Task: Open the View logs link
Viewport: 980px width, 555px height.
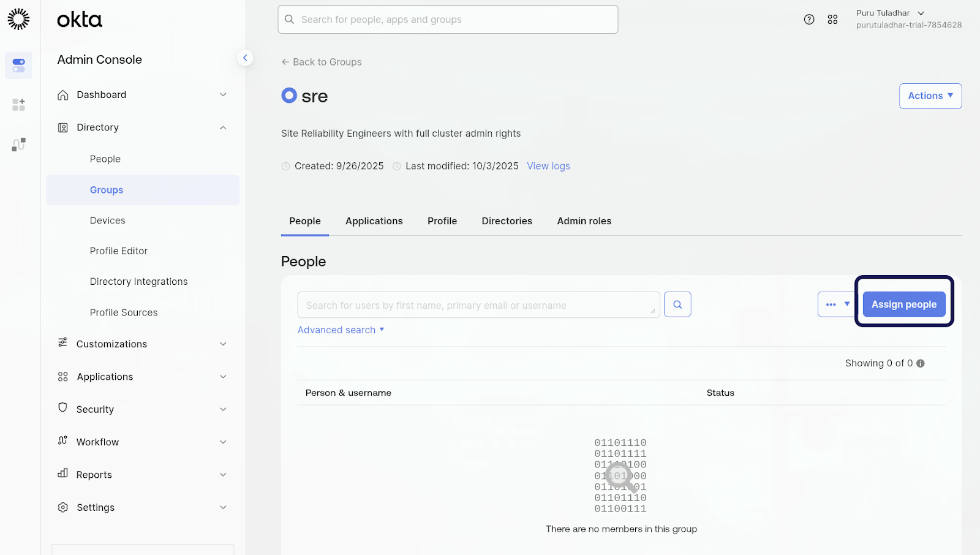Action: pos(548,166)
